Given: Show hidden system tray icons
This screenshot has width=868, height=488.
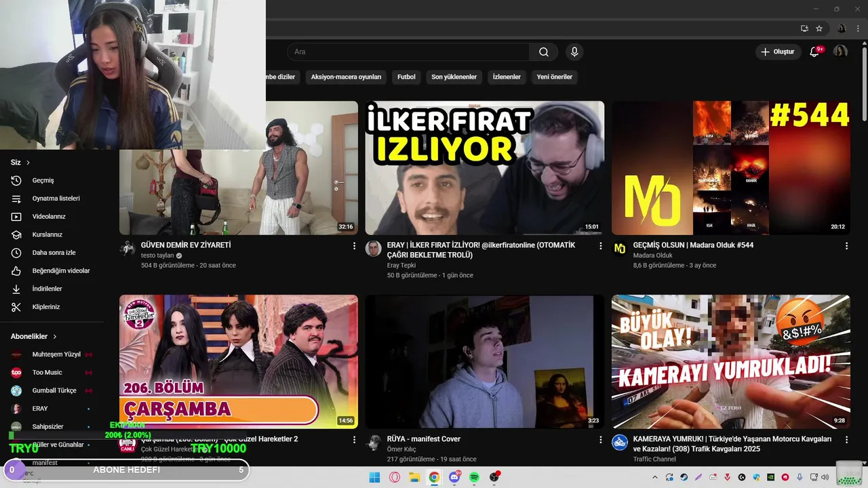Looking at the screenshot, I should 654,477.
